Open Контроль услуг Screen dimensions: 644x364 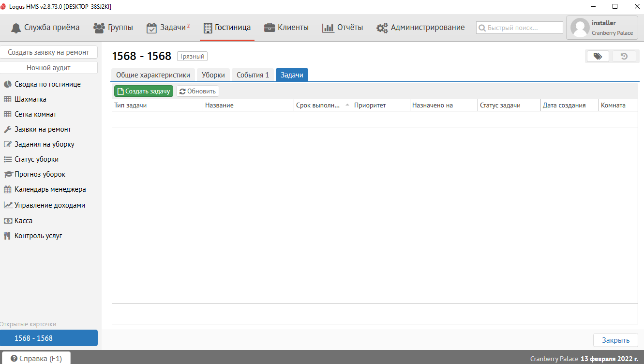38,236
